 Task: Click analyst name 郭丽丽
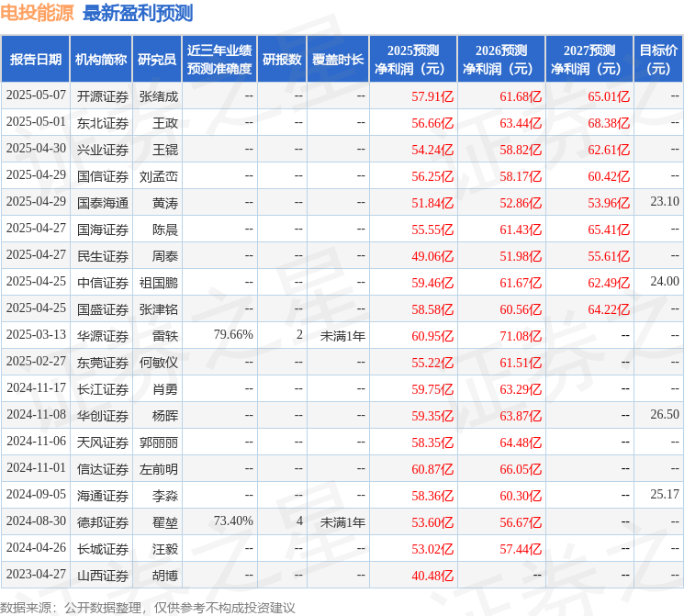pos(159,442)
